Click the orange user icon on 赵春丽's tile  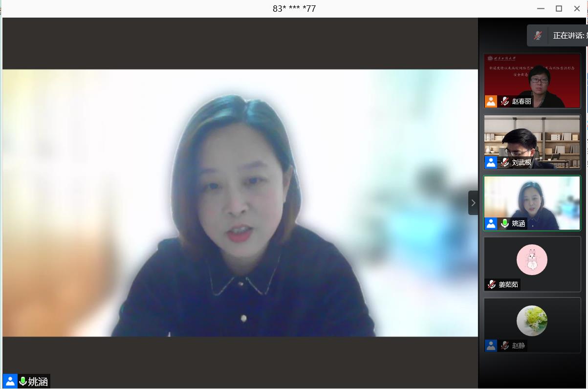[x=491, y=101]
